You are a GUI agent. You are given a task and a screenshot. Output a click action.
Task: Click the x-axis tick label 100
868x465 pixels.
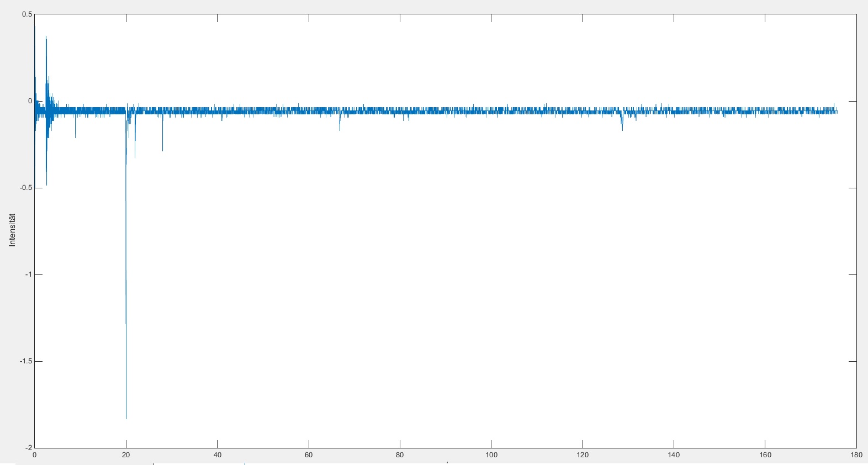[491, 455]
